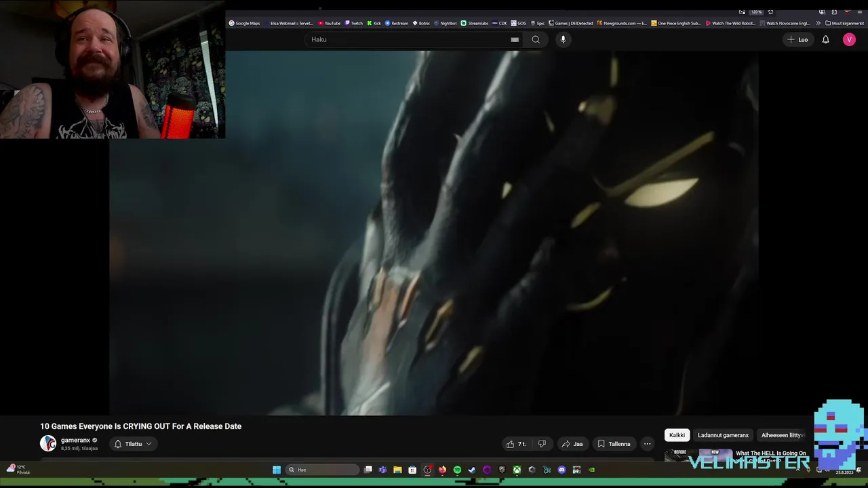Open the on-screen keyboard in the search box
The image size is (868, 488).
point(515,39)
